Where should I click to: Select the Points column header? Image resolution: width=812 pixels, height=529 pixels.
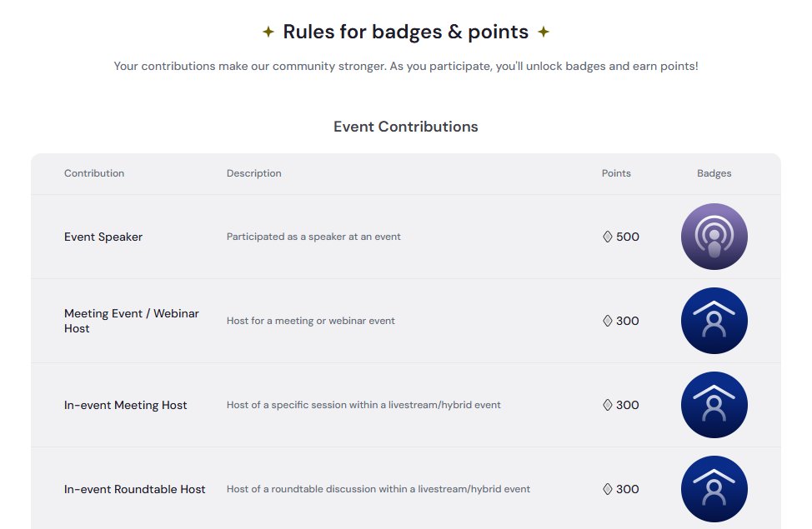point(616,173)
